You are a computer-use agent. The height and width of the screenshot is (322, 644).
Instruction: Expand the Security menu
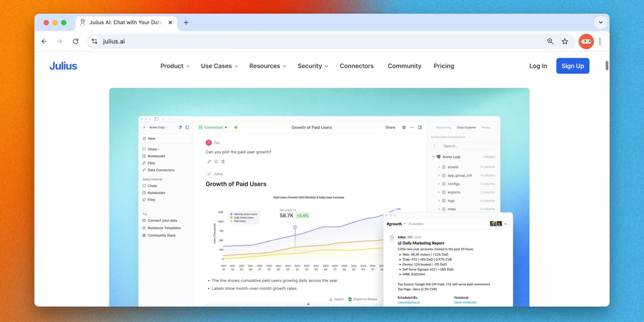tap(313, 66)
